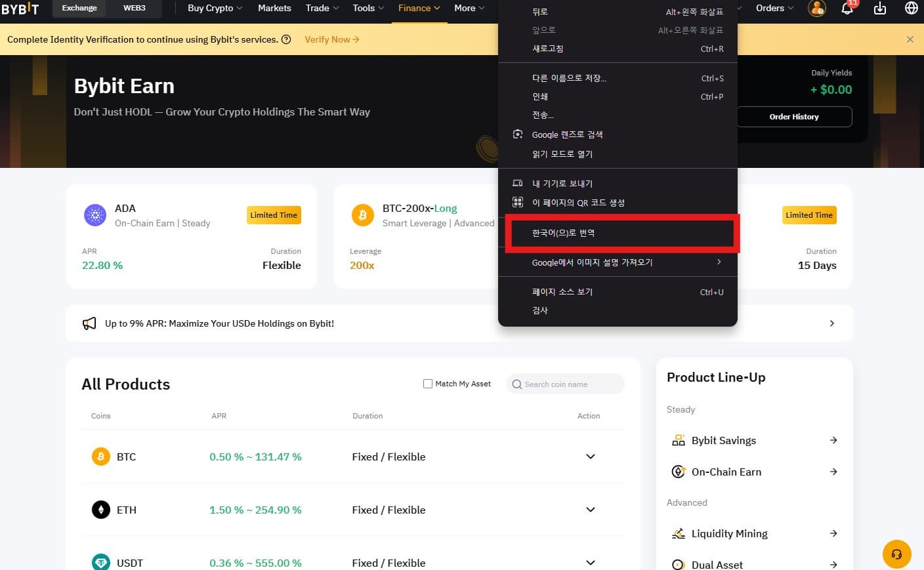Click ADA APR value 22.80 %
This screenshot has height=570, width=924.
102,265
